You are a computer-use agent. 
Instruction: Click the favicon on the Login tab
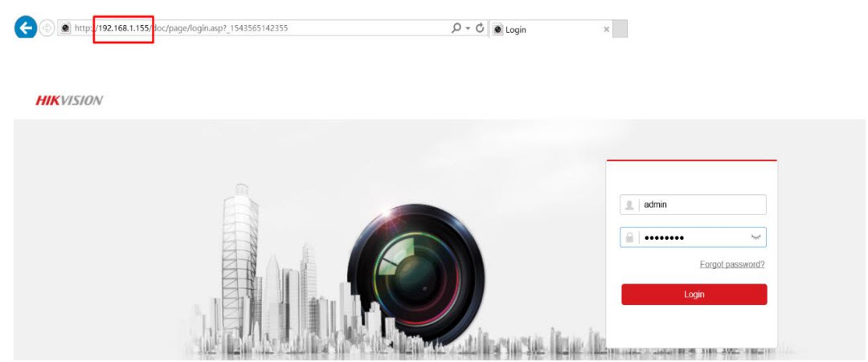pos(497,30)
